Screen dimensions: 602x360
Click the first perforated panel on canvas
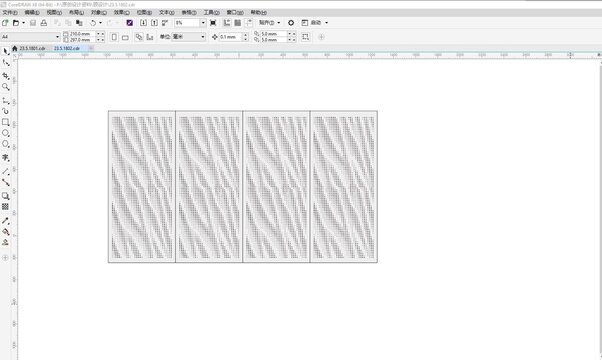tap(142, 187)
